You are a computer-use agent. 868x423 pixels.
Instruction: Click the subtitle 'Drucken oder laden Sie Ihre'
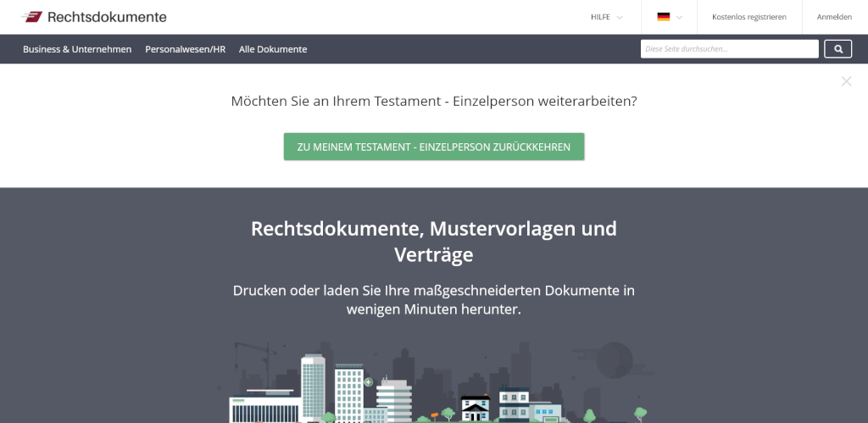[434, 299]
